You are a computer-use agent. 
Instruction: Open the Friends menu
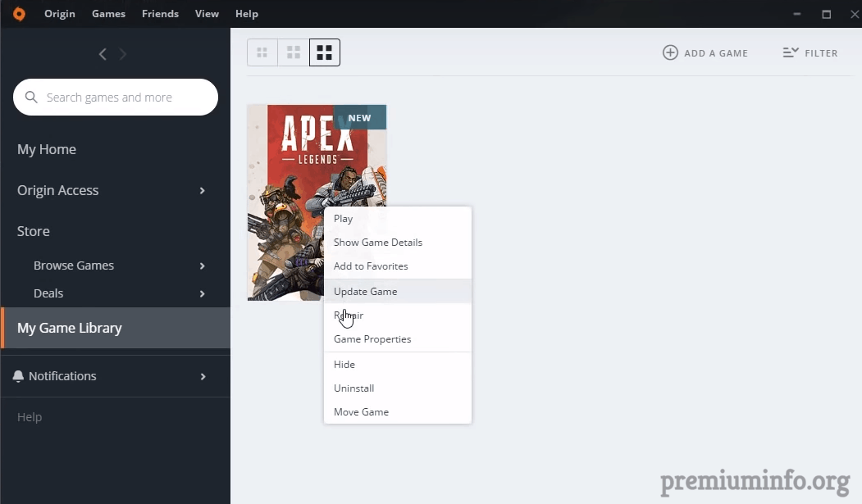click(x=161, y=14)
